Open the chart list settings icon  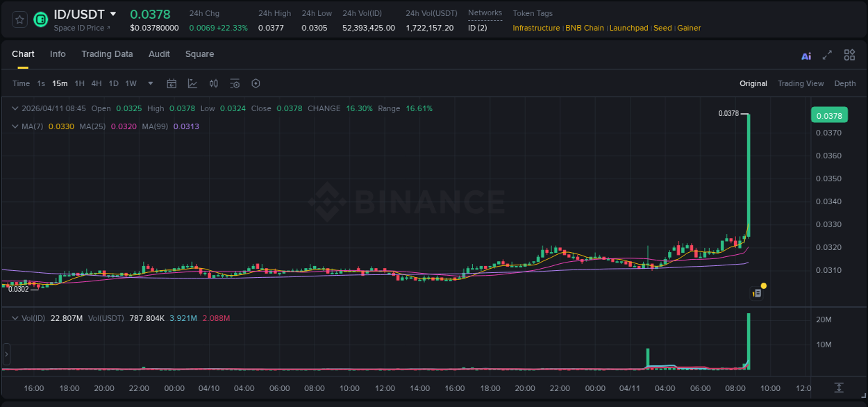235,83
